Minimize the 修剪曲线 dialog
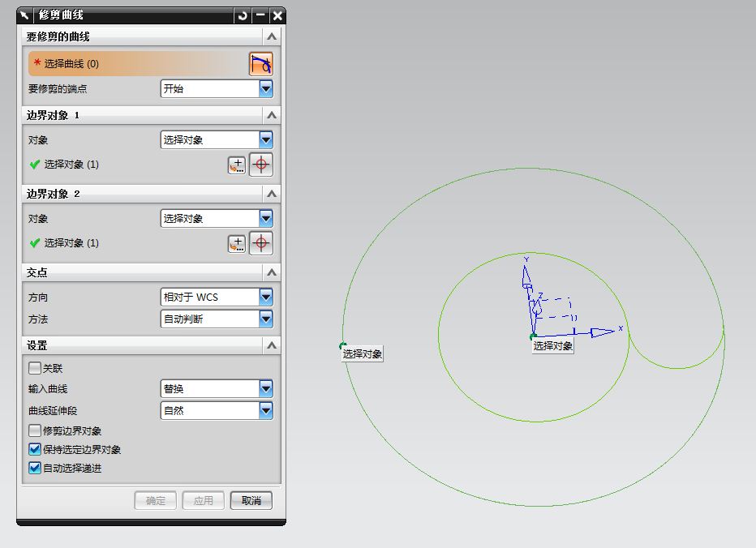Viewport: 756px width, 548px height. tap(260, 15)
